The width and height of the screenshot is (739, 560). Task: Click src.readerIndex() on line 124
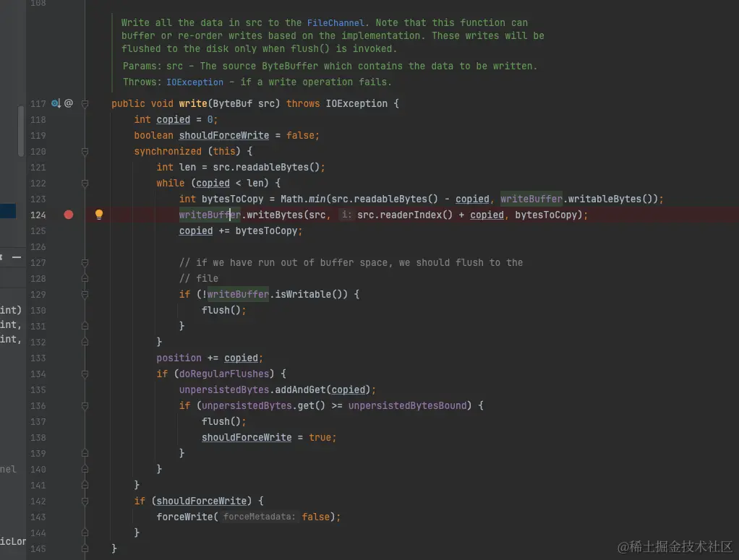click(404, 215)
